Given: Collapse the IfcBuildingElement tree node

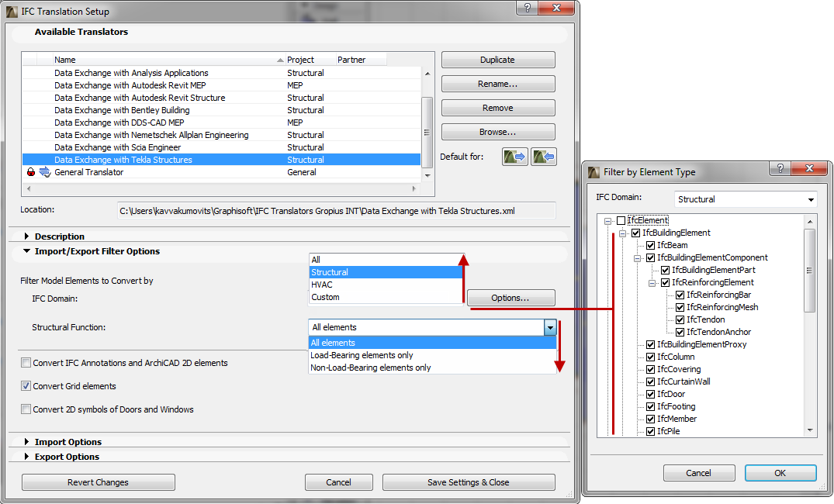Looking at the screenshot, I should click(622, 233).
